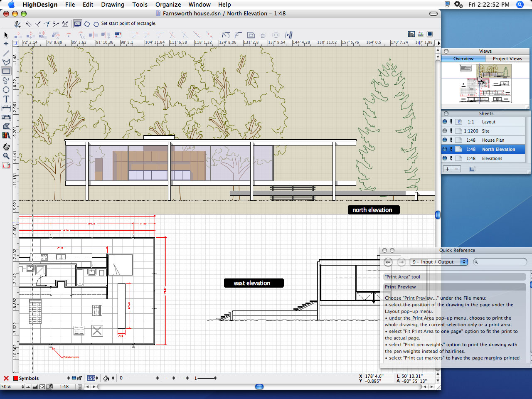Go forward in Quick Reference
Viewport: 532px width, 399px height.
pos(401,262)
